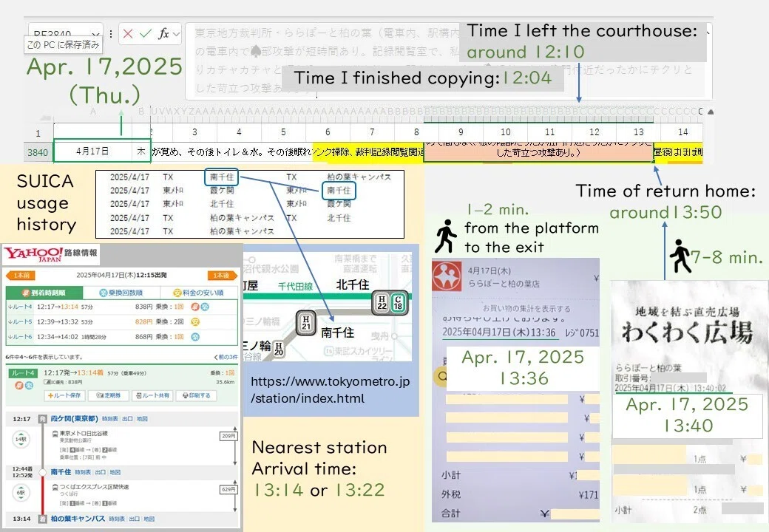Click the H22 Hibiya line station marker

click(382, 302)
